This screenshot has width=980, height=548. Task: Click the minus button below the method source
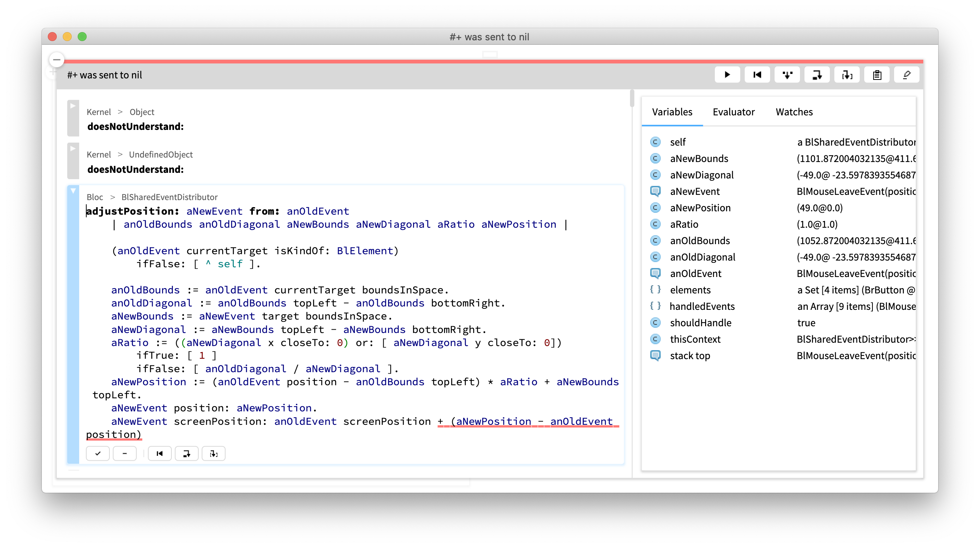point(124,453)
